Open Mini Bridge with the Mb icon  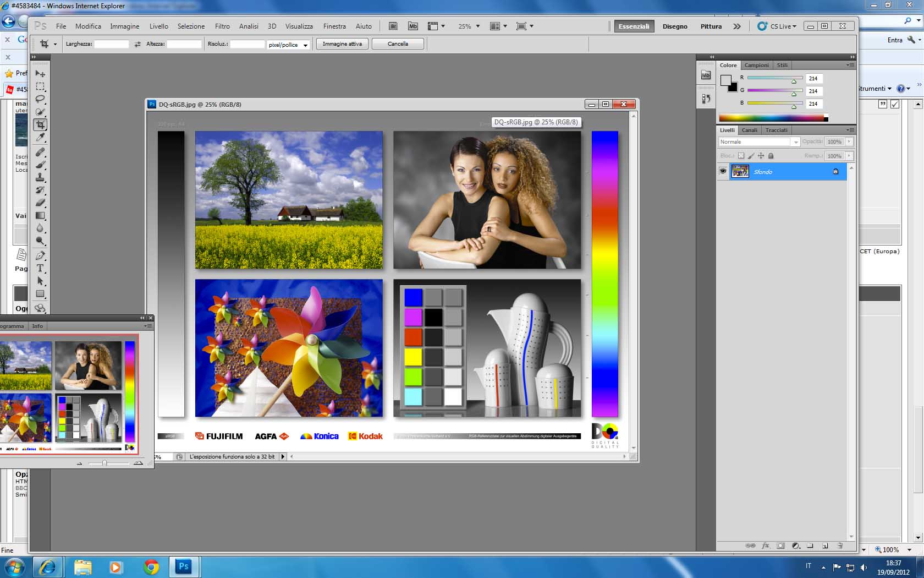413,26
